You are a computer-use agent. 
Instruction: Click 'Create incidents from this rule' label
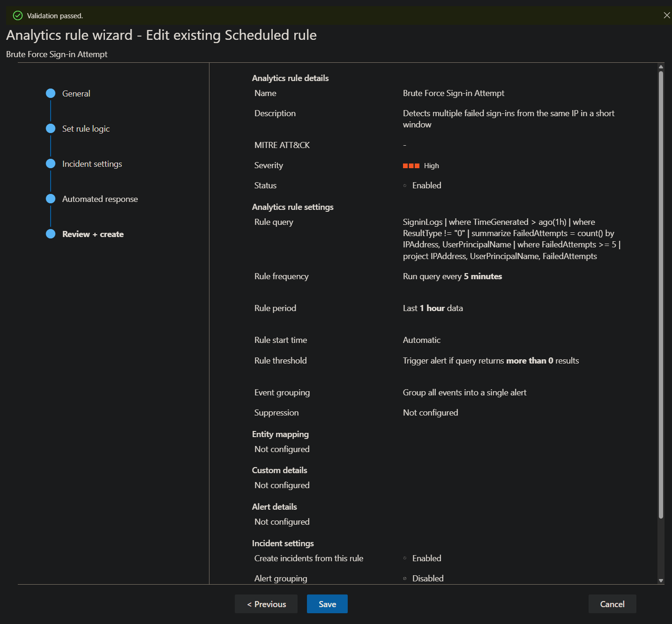click(308, 558)
